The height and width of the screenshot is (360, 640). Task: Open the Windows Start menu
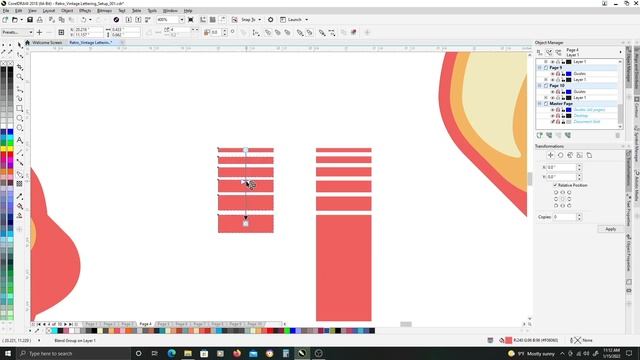(8, 353)
